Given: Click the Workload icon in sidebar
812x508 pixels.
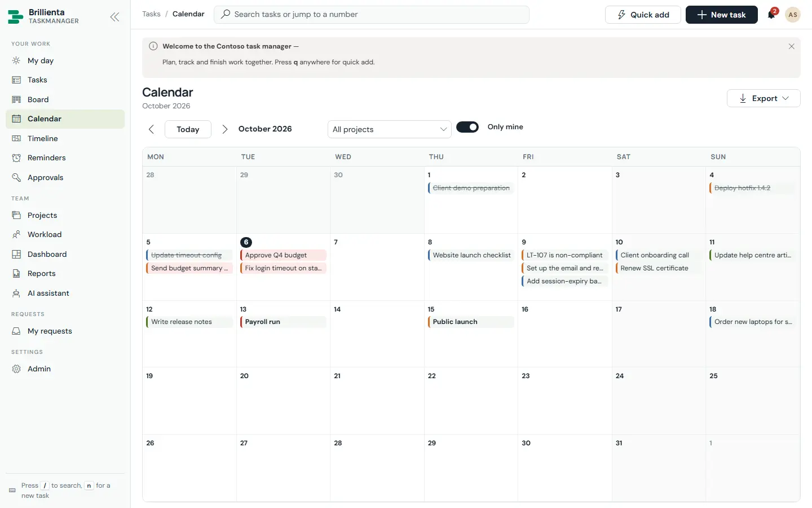Looking at the screenshot, I should [16, 235].
